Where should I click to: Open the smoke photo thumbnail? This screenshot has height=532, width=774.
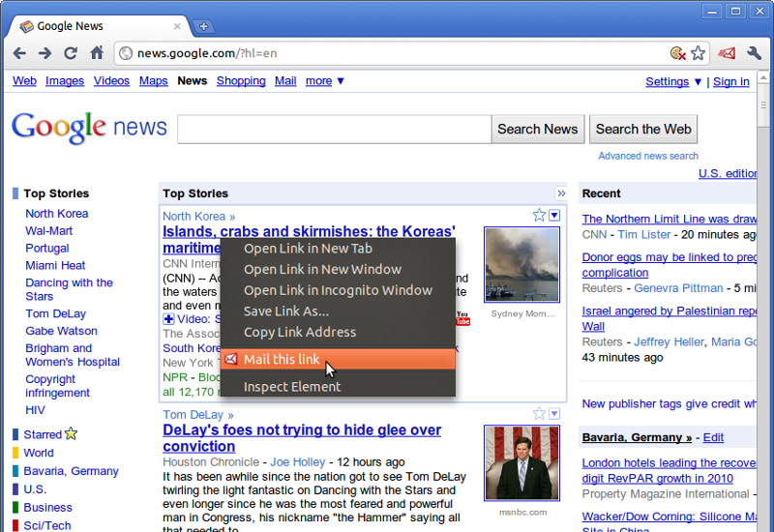pos(521,264)
